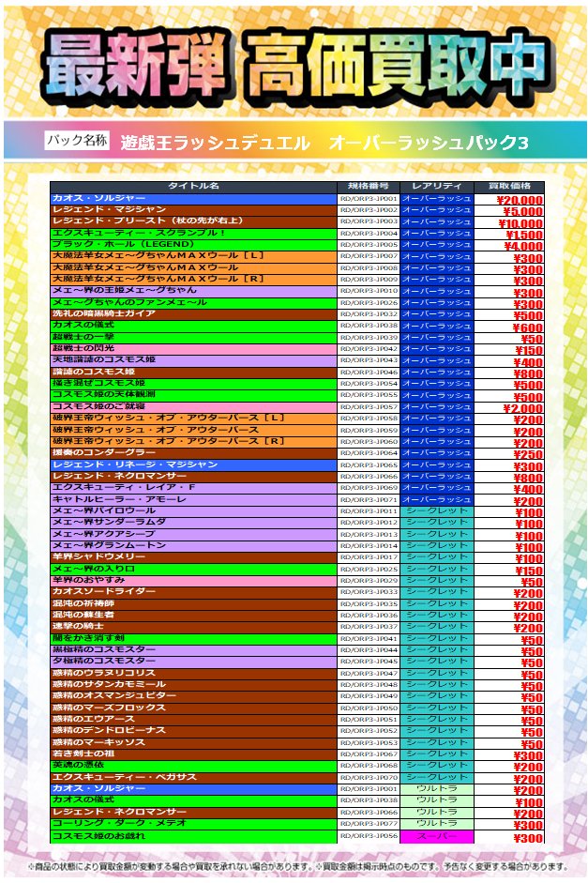Select 'レジェンド・リネージ・マジシャン' title cell

coord(193,465)
